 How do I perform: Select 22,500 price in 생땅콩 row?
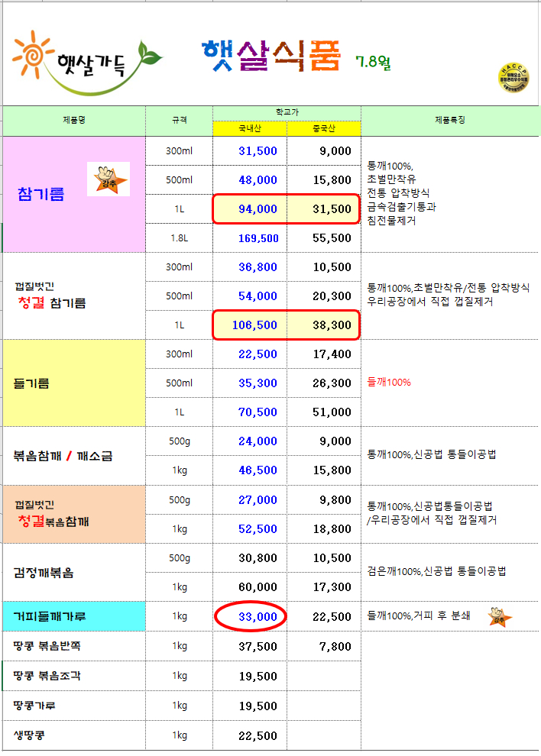(250, 735)
